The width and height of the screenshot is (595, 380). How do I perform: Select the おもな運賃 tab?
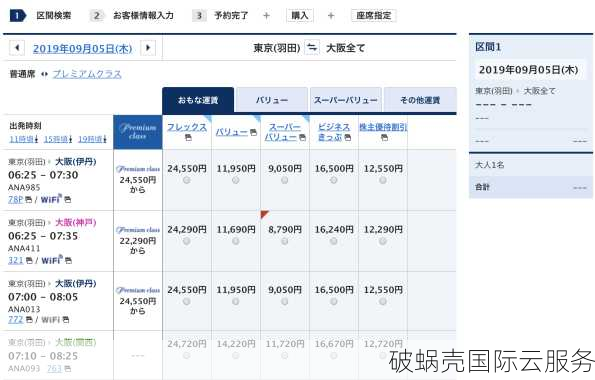[198, 100]
